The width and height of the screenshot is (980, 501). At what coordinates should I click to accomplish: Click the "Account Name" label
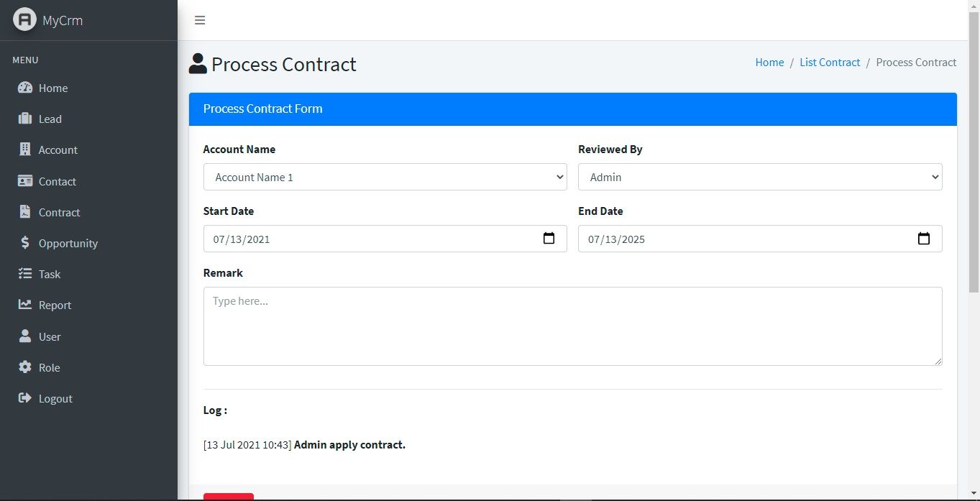pyautogui.click(x=239, y=150)
